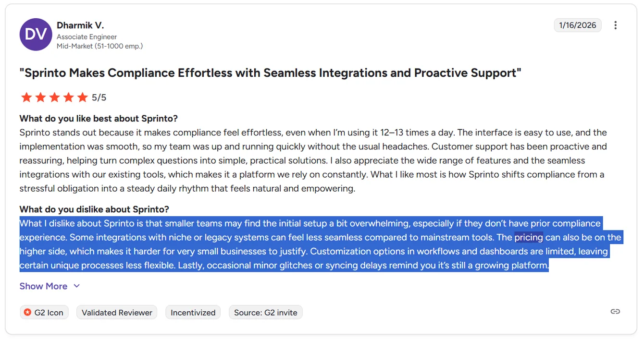Click the red G2 logo icon

point(28,312)
